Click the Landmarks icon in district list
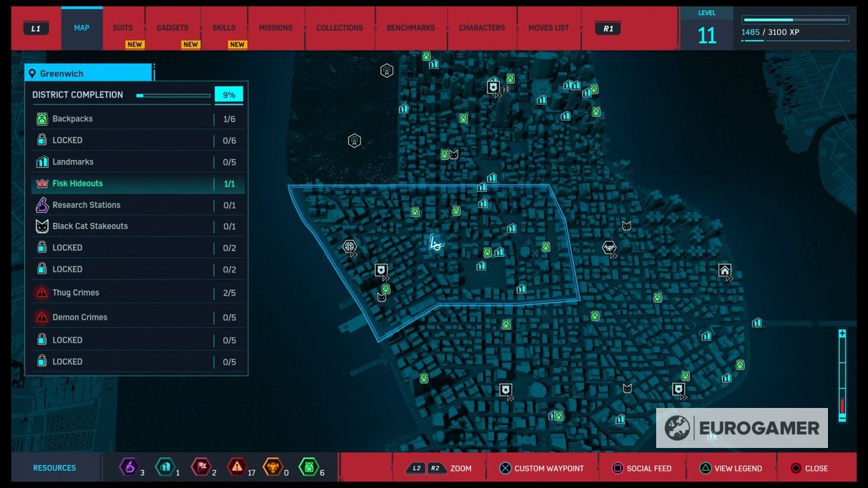This screenshot has height=488, width=868. coord(42,162)
